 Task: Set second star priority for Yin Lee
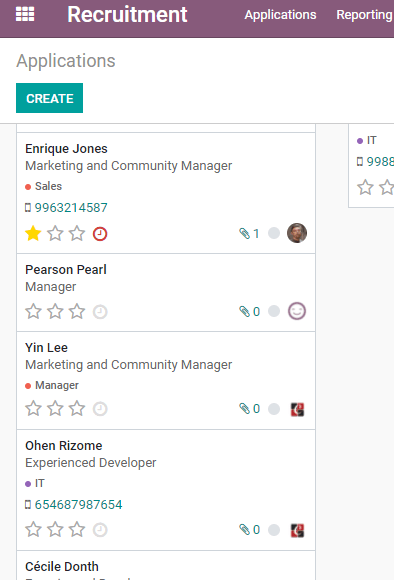[x=55, y=409]
